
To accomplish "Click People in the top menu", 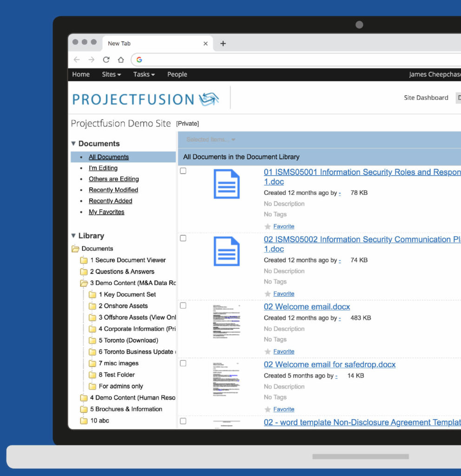I will [x=177, y=74].
